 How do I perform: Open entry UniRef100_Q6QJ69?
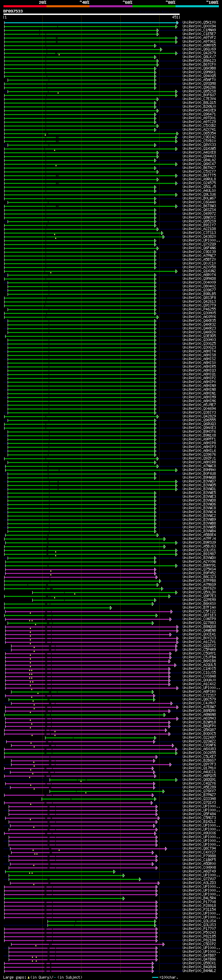click(199, 49)
